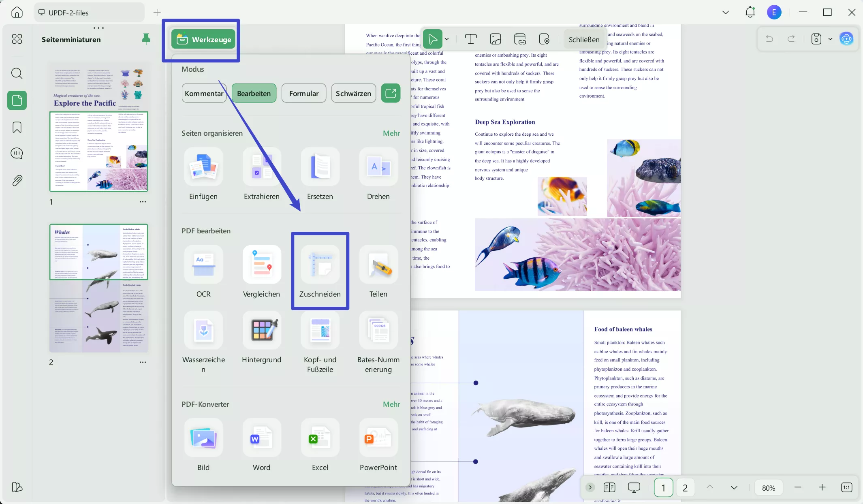Convert to Word via PDF-Konverter
863x504 pixels.
[x=261, y=438]
